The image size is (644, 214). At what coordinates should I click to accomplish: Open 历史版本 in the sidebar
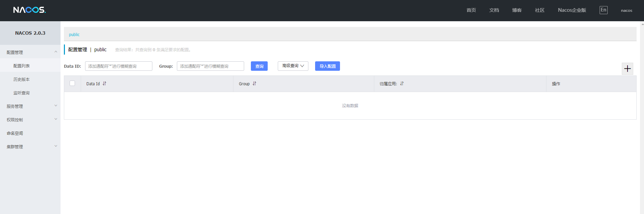tap(22, 80)
